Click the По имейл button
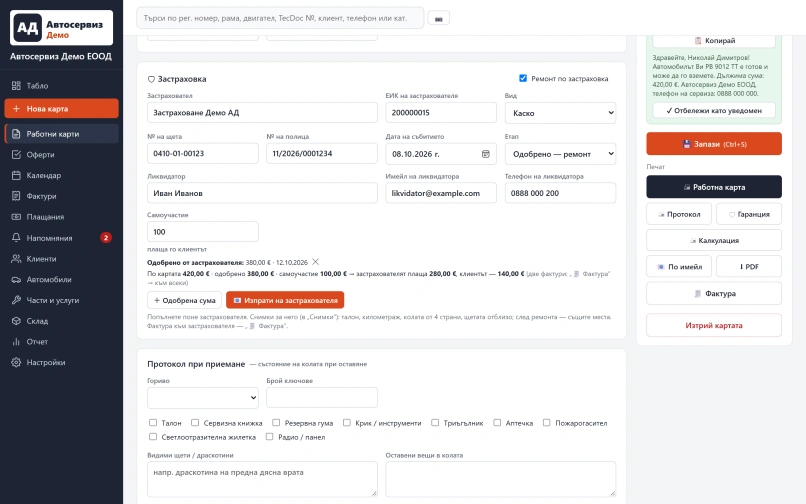Image resolution: width=806 pixels, height=504 pixels. [679, 267]
